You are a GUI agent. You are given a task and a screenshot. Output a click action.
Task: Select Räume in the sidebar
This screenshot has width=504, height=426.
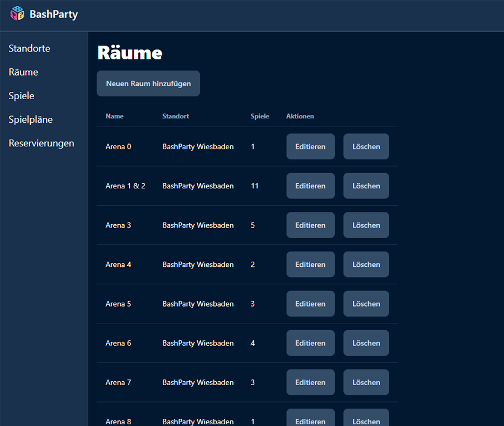[x=24, y=72]
